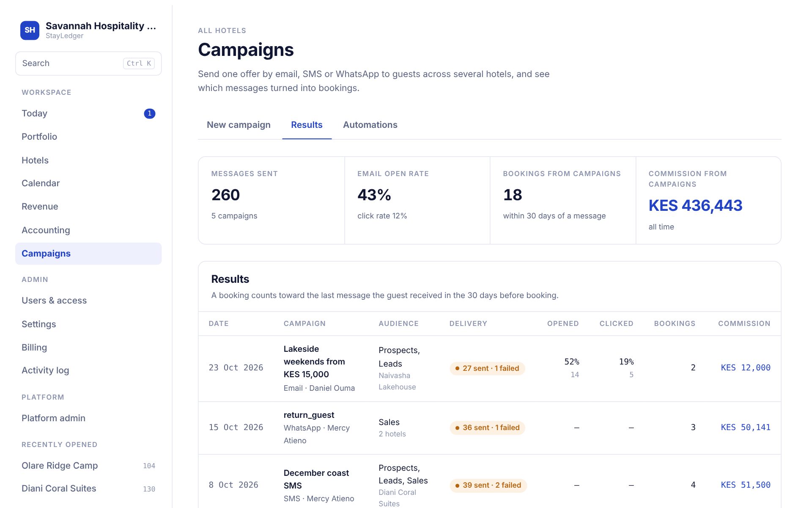Viewport: 812px width, 508px height.
Task: Select the Results tab
Action: click(x=307, y=125)
